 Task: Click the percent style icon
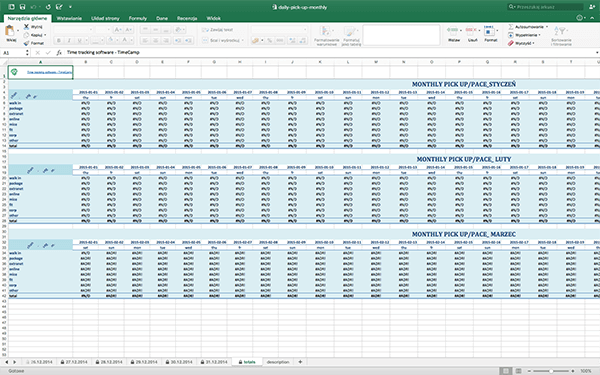tap(269, 40)
